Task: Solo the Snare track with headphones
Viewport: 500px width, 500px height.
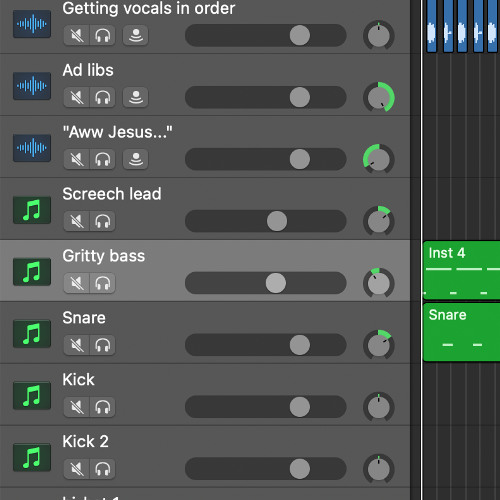Action: [x=103, y=345]
